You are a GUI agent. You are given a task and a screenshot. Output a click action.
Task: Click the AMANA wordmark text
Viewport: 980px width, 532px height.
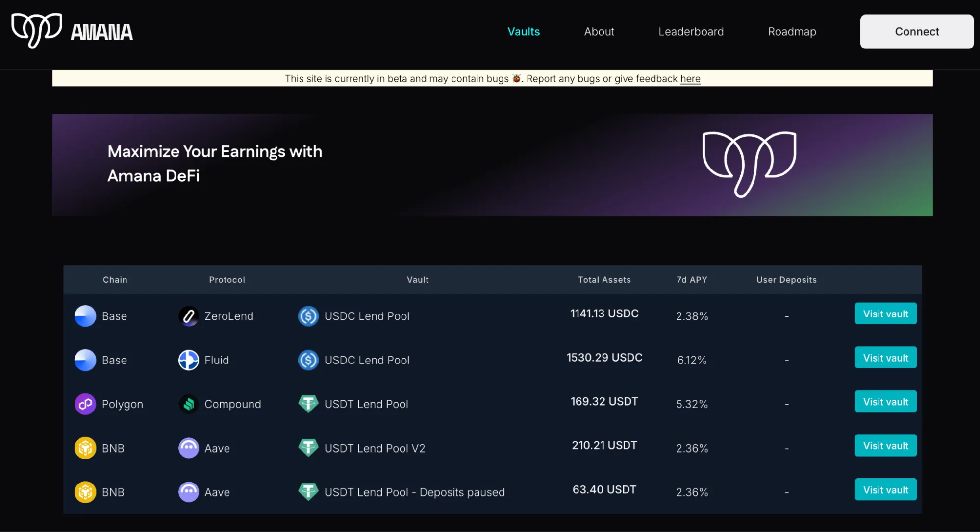point(101,32)
